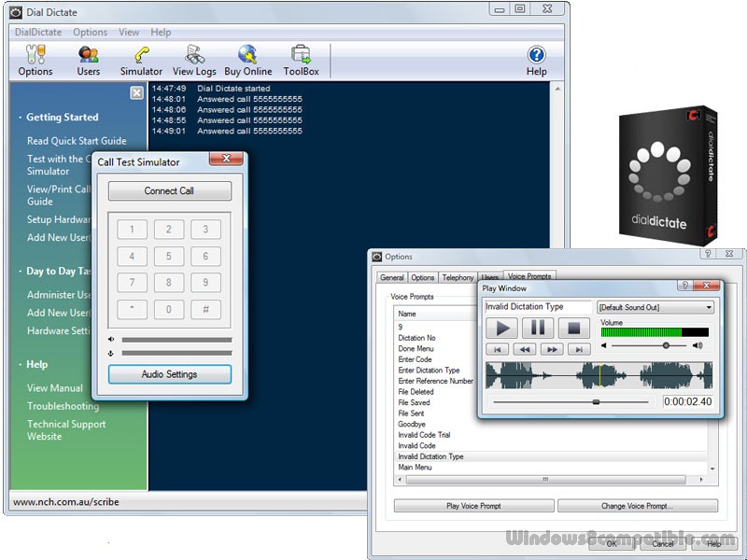Click the Help toolbar icon
747x560 pixels.
(536, 61)
